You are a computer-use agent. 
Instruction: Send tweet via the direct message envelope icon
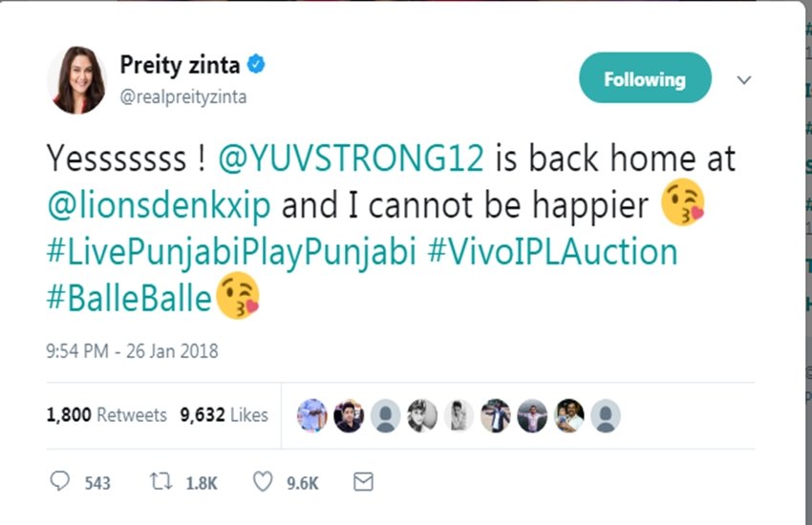363,481
